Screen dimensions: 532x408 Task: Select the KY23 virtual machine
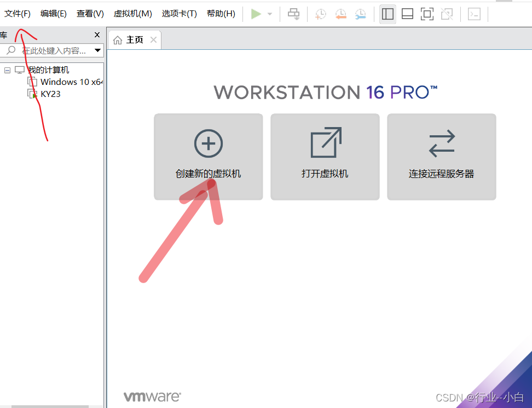click(x=50, y=94)
